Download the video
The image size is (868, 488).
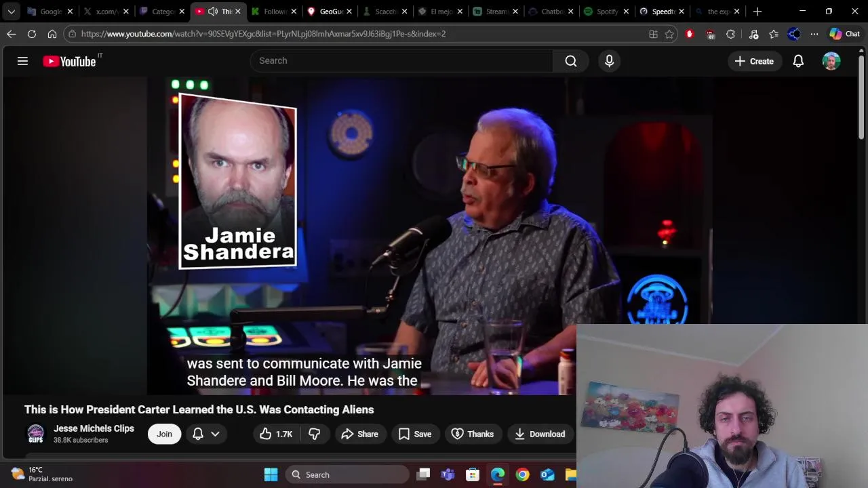tap(540, 434)
